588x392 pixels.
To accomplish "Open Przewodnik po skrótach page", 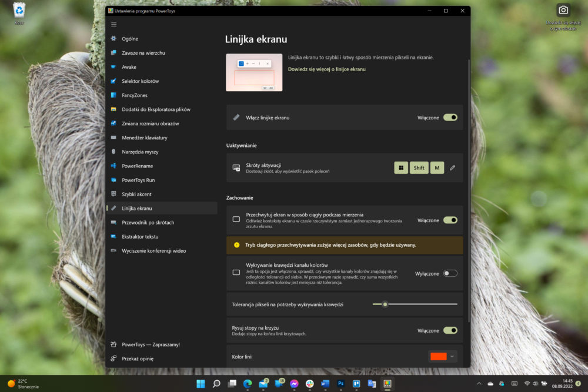I will tap(162, 222).
